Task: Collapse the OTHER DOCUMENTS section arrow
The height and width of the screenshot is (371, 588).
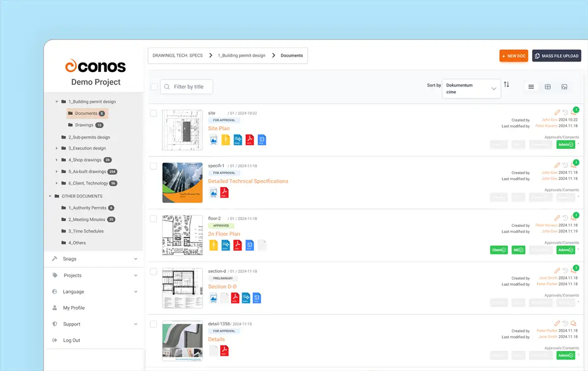Action: (50, 196)
